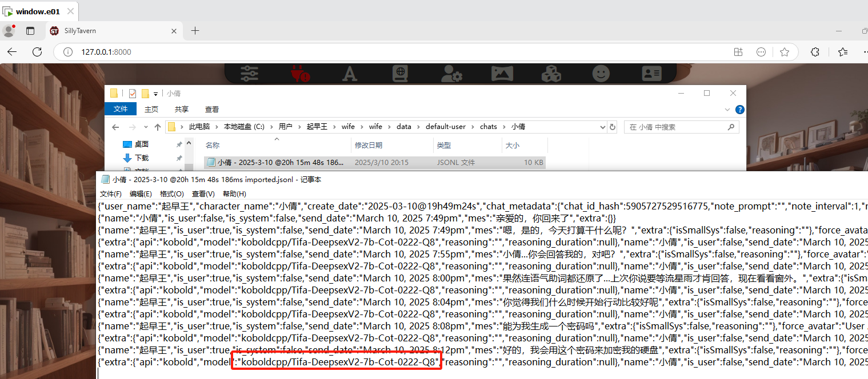The image size is (868, 379).
Task: Open Explorer quick access toolbar dropdown
Action: pyautogui.click(x=155, y=94)
